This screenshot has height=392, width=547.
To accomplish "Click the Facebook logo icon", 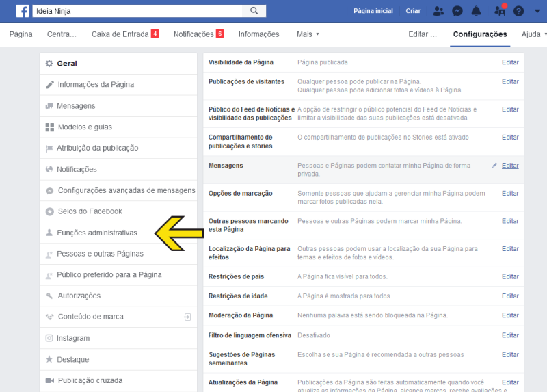I will click(x=23, y=11).
